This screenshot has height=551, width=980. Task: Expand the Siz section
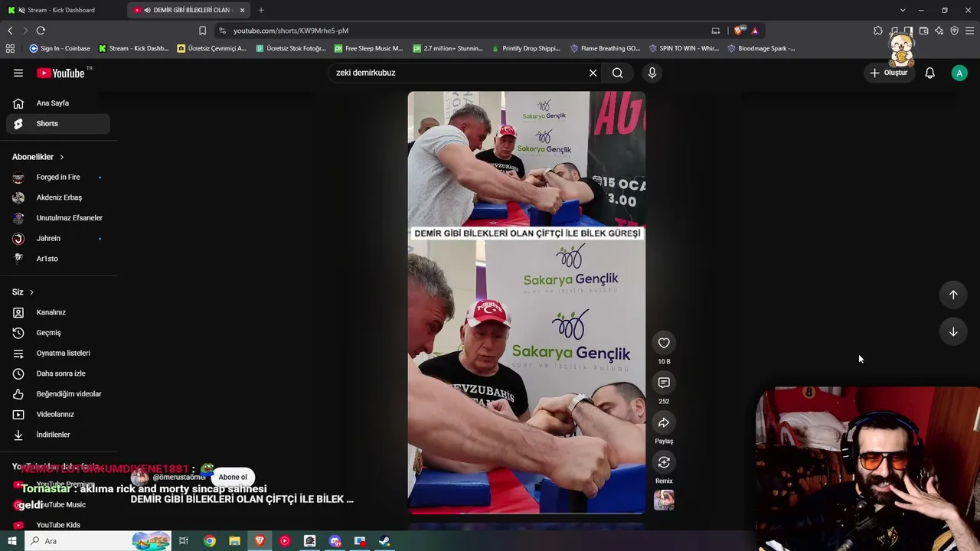tap(23, 292)
